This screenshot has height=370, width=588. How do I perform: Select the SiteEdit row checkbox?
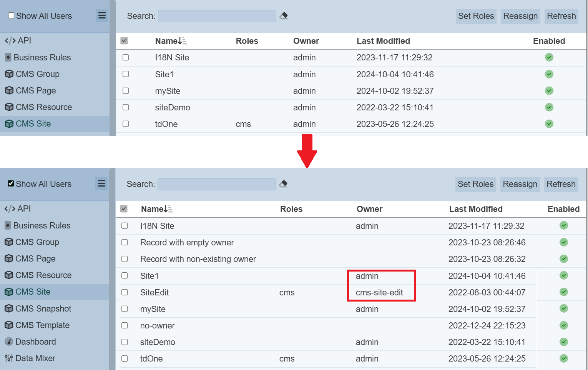(125, 292)
